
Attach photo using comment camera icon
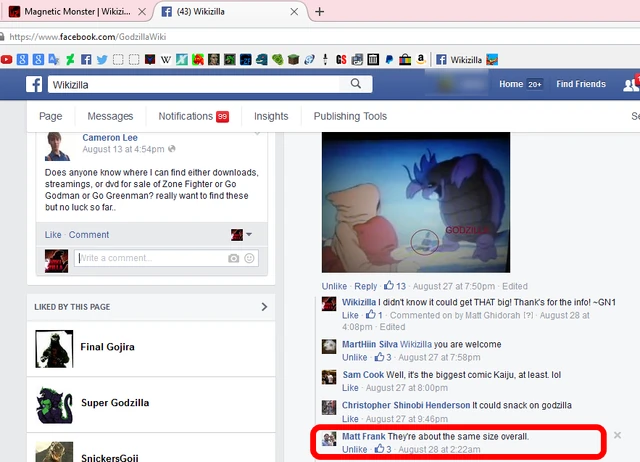pyautogui.click(x=234, y=258)
